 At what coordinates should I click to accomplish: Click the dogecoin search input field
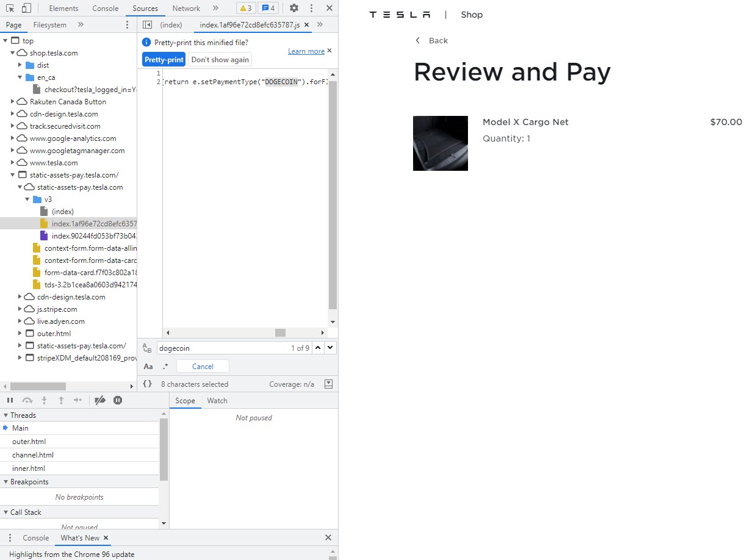click(220, 348)
